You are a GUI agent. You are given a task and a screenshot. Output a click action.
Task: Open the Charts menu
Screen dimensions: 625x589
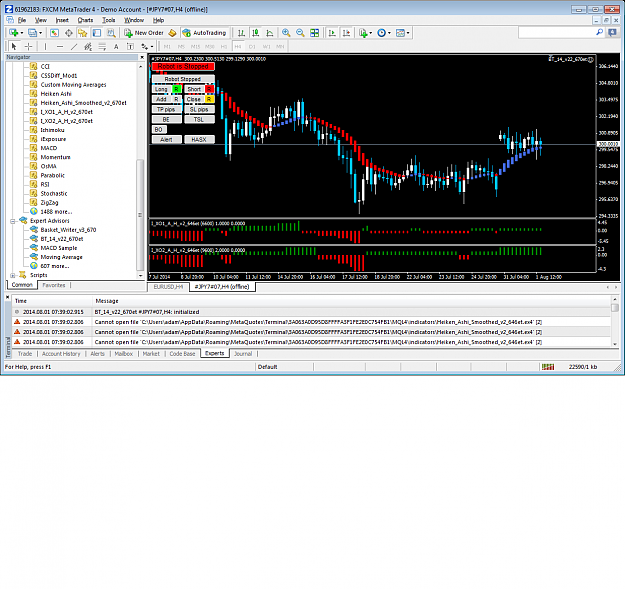coord(85,20)
